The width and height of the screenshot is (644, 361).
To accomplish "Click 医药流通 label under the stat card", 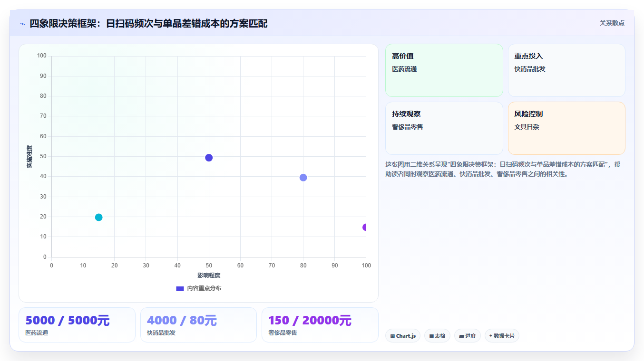I will [37, 332].
